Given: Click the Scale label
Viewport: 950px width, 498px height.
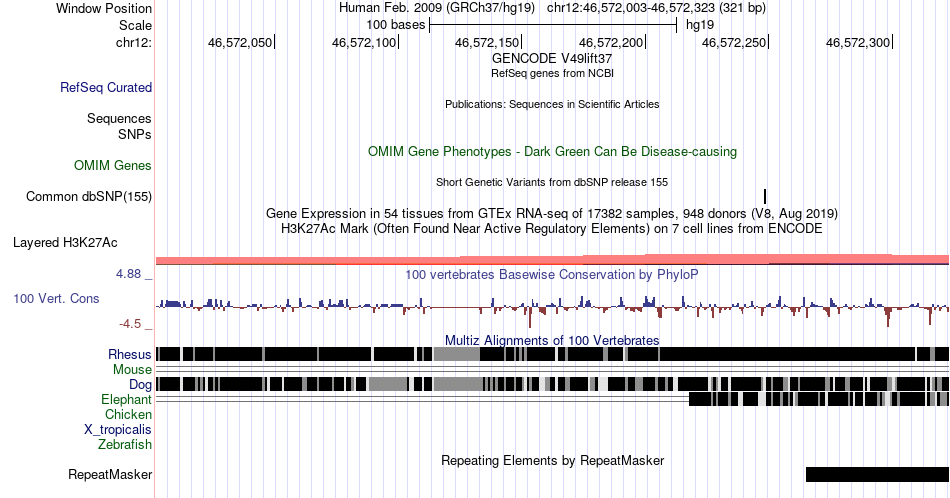Looking at the screenshot, I should [x=135, y=25].
